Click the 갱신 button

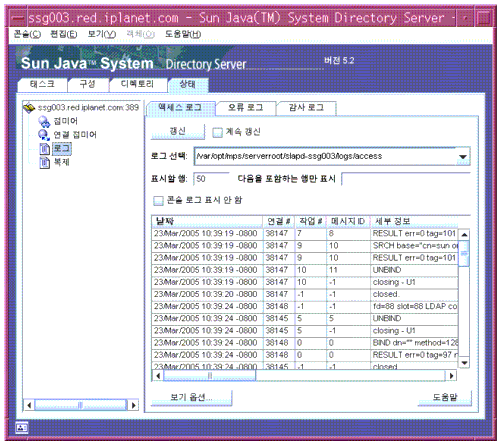pos(177,131)
